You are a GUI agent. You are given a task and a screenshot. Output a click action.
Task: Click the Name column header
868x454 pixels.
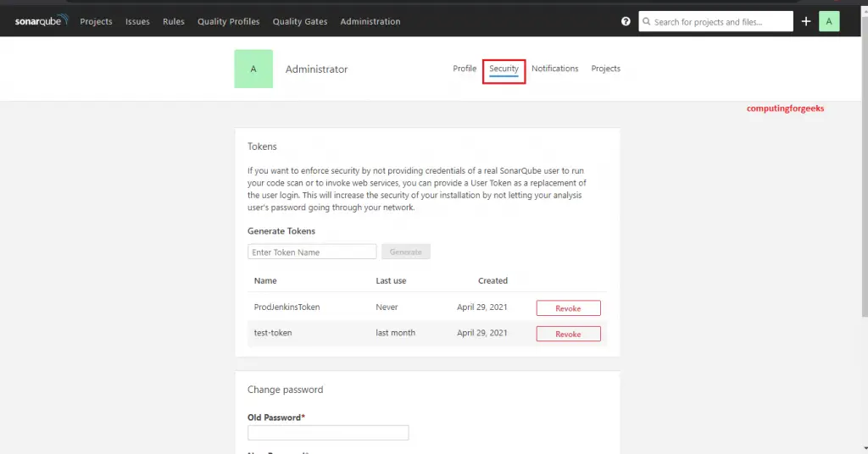(265, 281)
